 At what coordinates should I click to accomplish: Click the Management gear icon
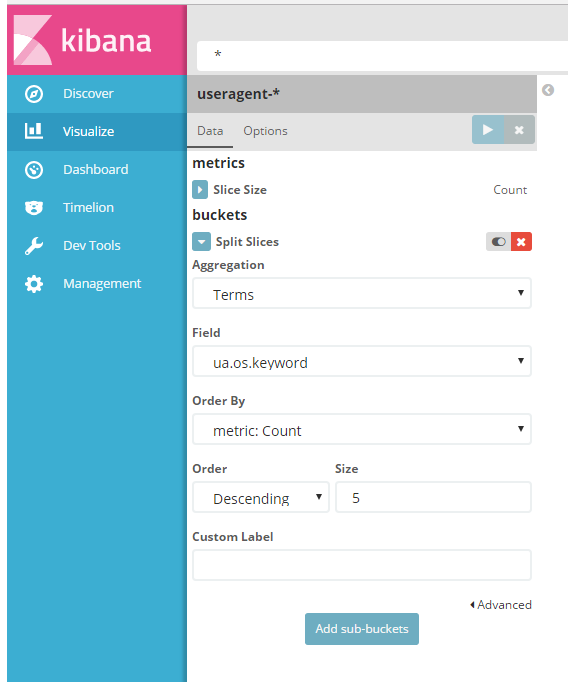(x=34, y=284)
